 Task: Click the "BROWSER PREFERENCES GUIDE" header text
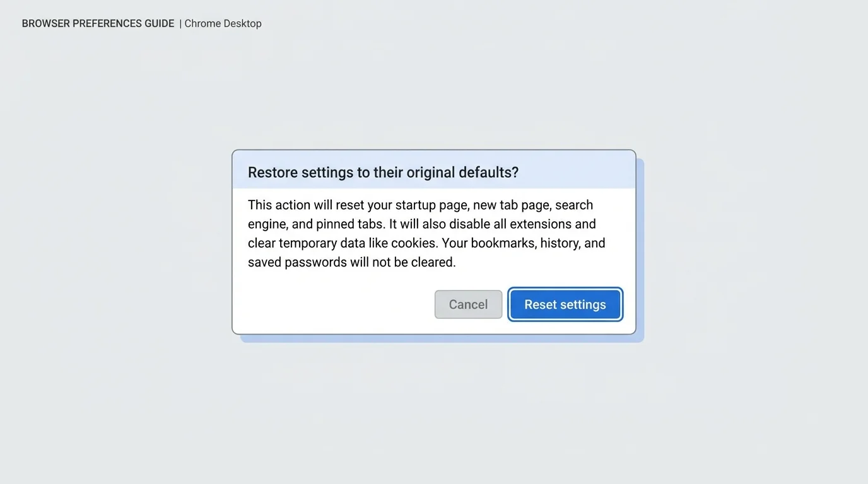[98, 24]
